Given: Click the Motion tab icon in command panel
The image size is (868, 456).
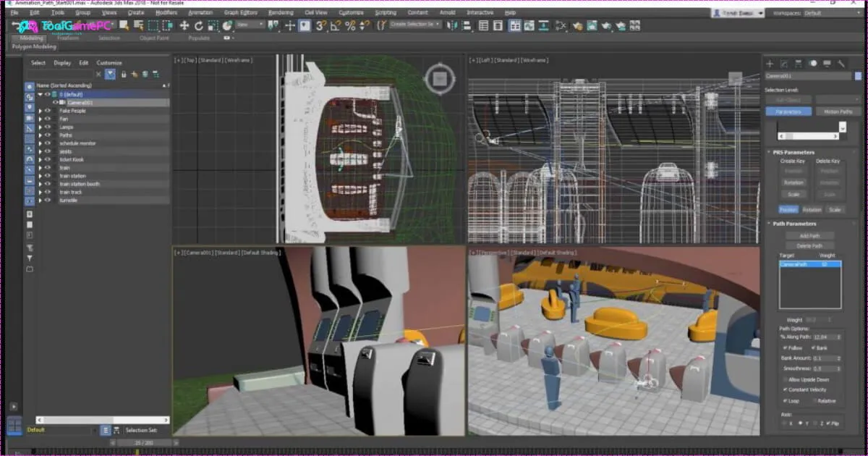Looking at the screenshot, I should point(813,64).
